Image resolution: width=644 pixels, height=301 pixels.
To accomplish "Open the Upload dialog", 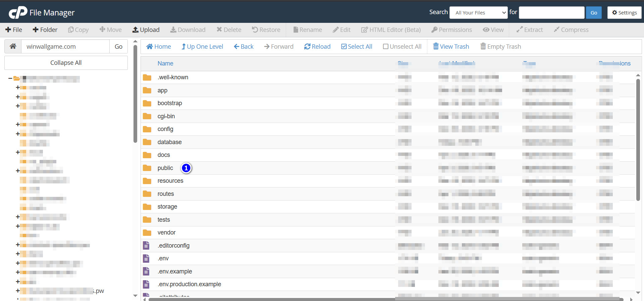I will (x=146, y=30).
